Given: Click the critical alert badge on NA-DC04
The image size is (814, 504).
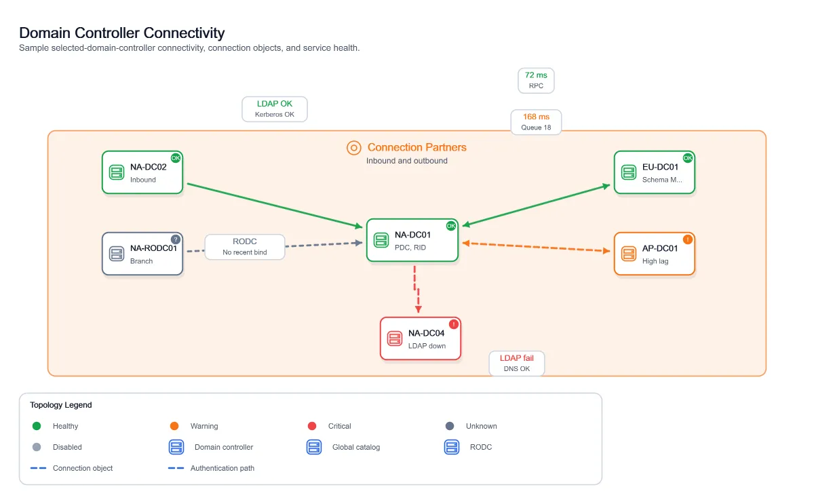Looking at the screenshot, I should pyautogui.click(x=454, y=324).
